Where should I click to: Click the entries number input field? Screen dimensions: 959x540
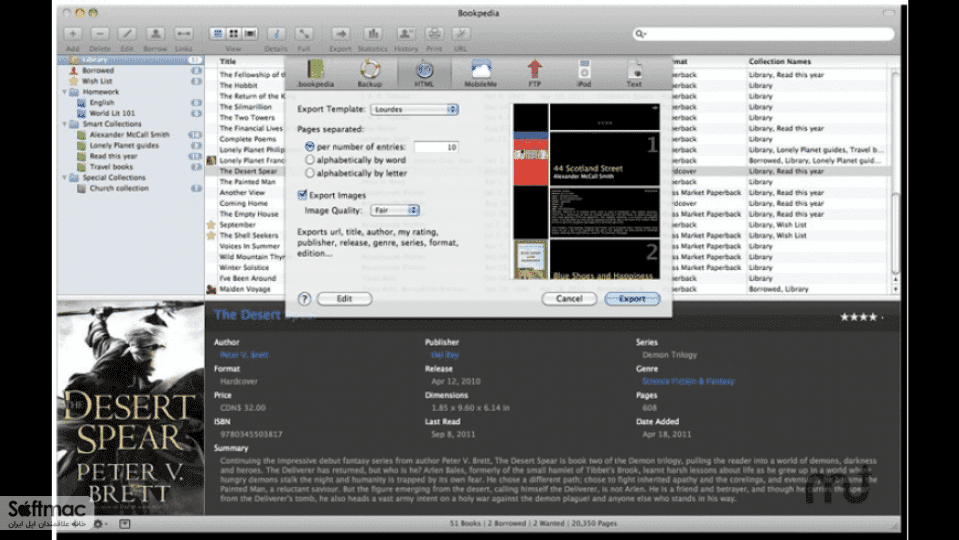pyautogui.click(x=436, y=147)
